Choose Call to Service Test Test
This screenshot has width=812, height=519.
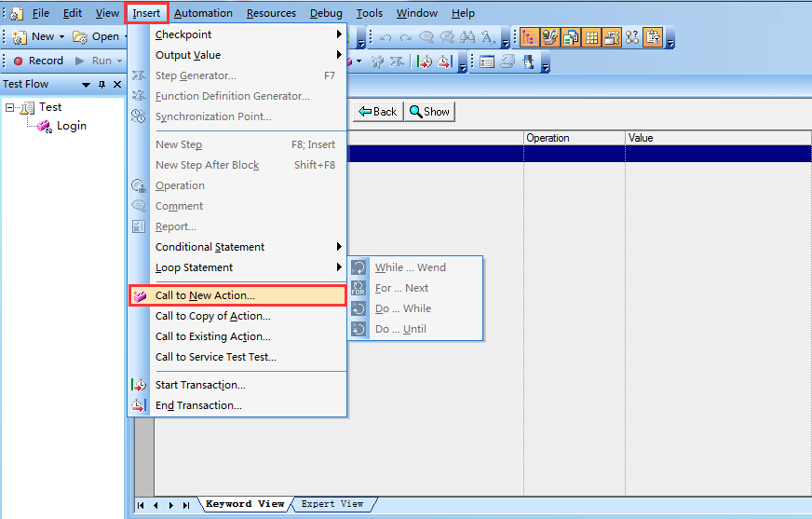(x=237, y=357)
